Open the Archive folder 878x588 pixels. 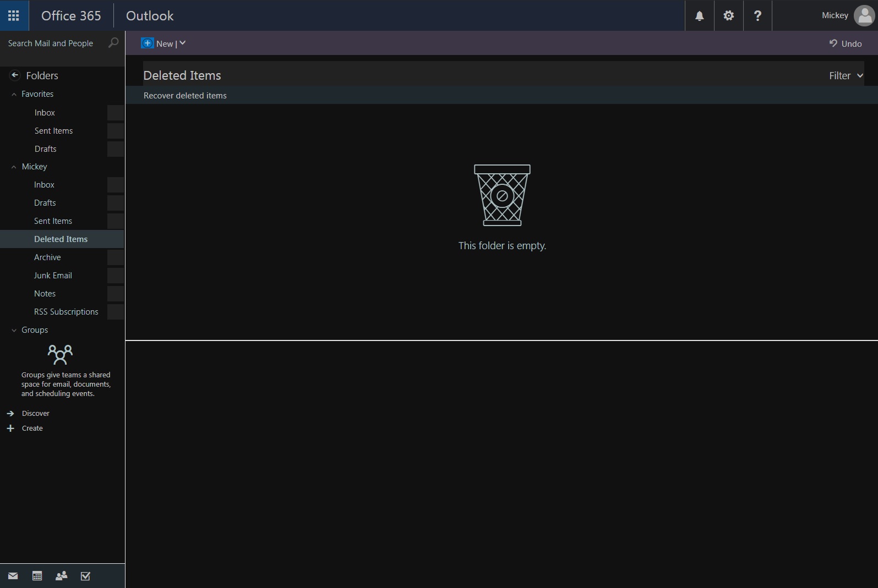click(47, 257)
